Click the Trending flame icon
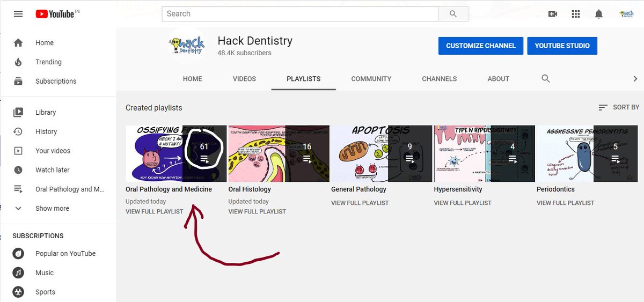Screen dimensions: 644x302 pyautogui.click(x=18, y=62)
